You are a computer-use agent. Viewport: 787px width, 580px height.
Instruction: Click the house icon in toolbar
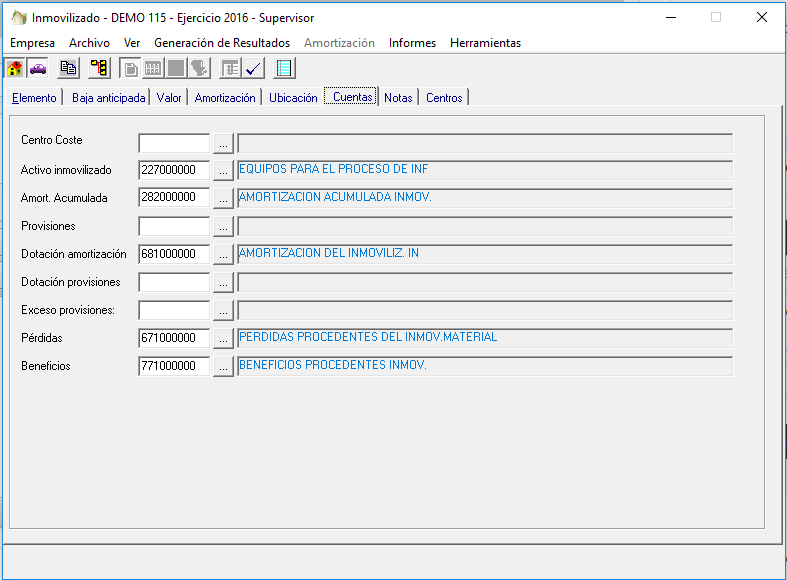click(15, 68)
